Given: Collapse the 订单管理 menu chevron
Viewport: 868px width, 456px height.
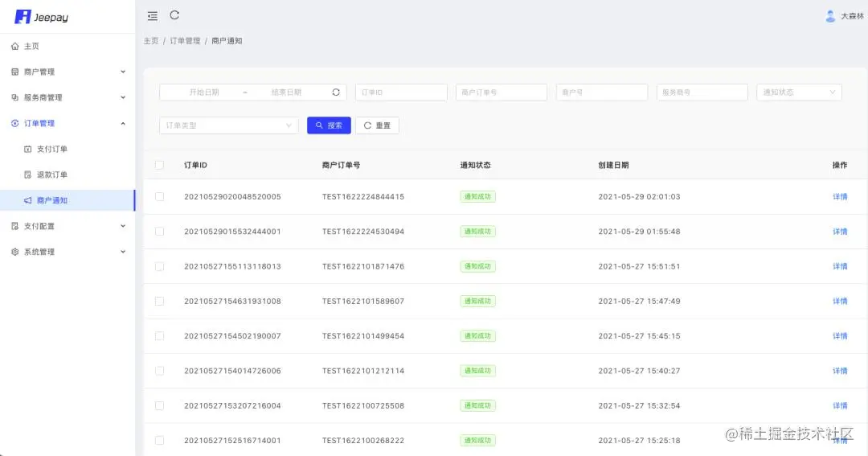Looking at the screenshot, I should pyautogui.click(x=123, y=123).
